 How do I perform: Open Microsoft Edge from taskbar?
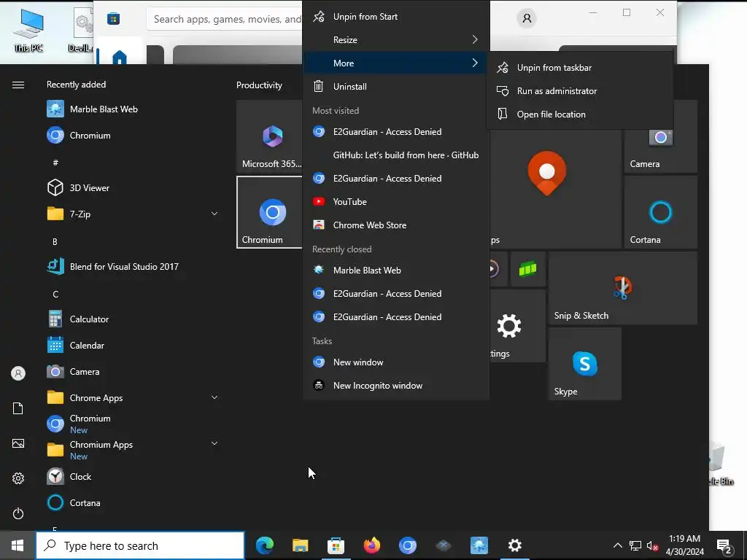coord(264,545)
